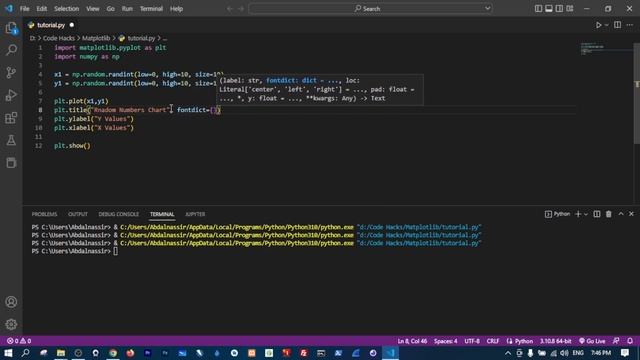Start Go Live server
The image size is (640, 360).
[x=592, y=341]
